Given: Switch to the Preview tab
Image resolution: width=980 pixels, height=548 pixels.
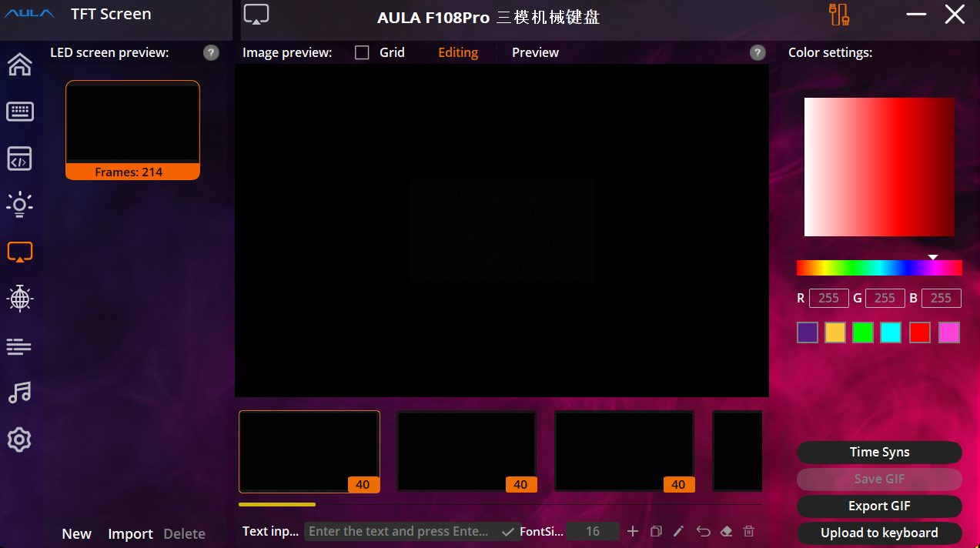Looking at the screenshot, I should click(535, 52).
